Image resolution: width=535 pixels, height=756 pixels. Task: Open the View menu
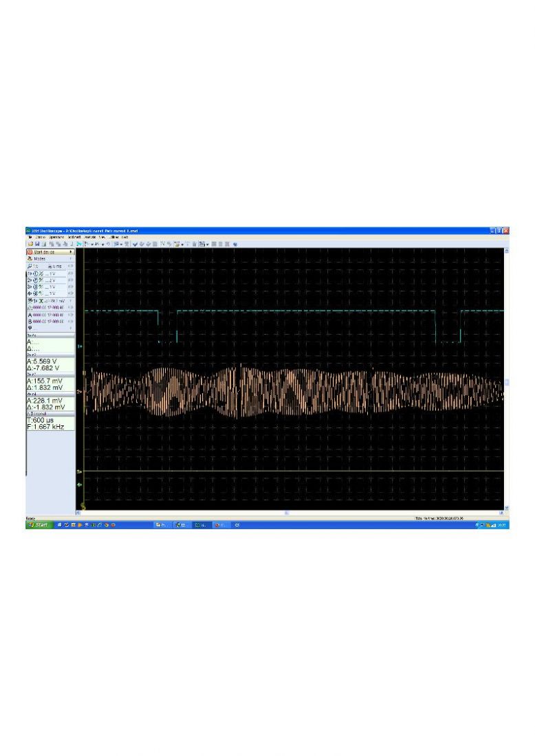click(102, 237)
